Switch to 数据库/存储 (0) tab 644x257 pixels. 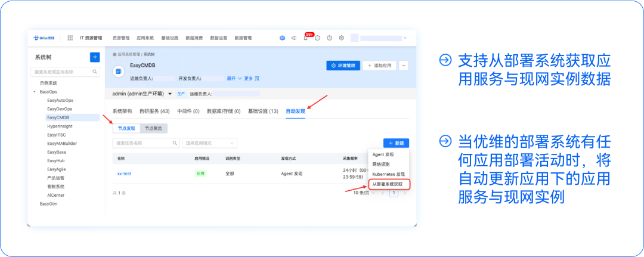(x=224, y=112)
